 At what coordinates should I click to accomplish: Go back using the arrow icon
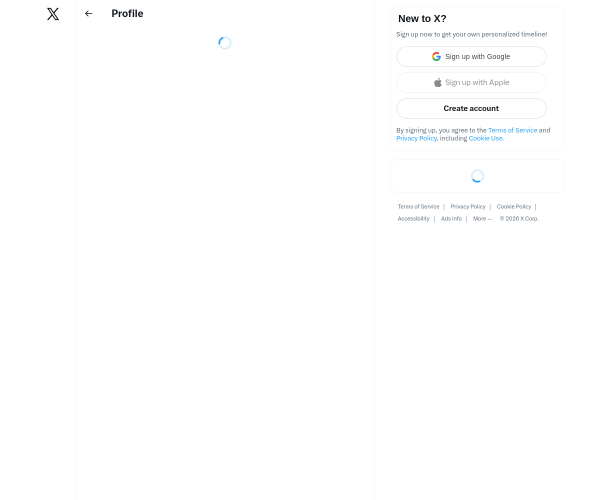pyautogui.click(x=88, y=14)
